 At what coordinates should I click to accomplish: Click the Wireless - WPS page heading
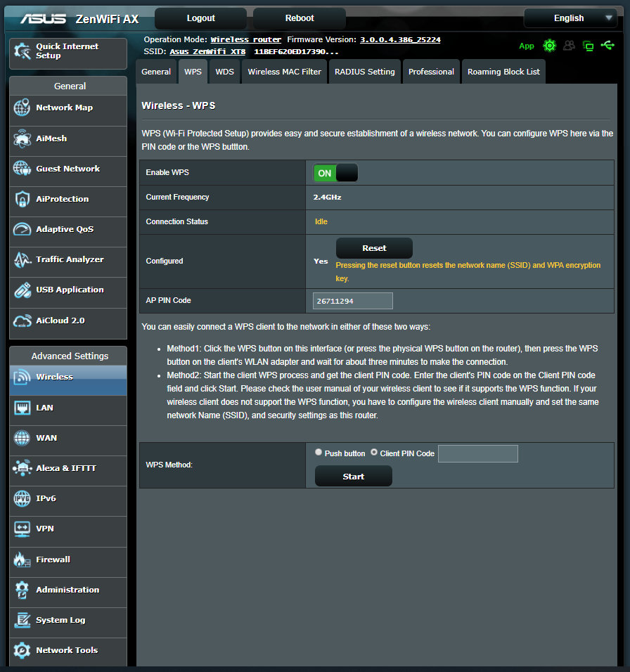pyautogui.click(x=179, y=105)
